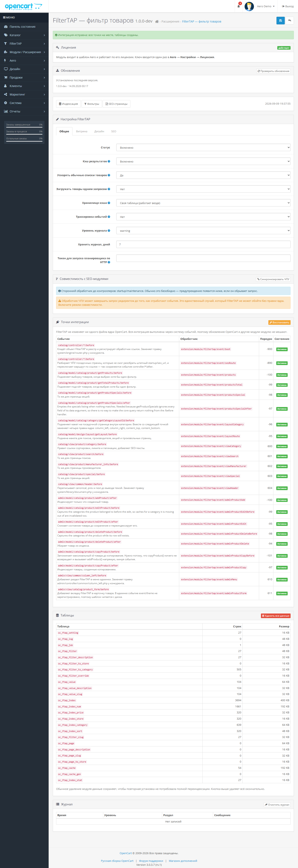Click the Aero Demo user avatar

tap(249, 6)
